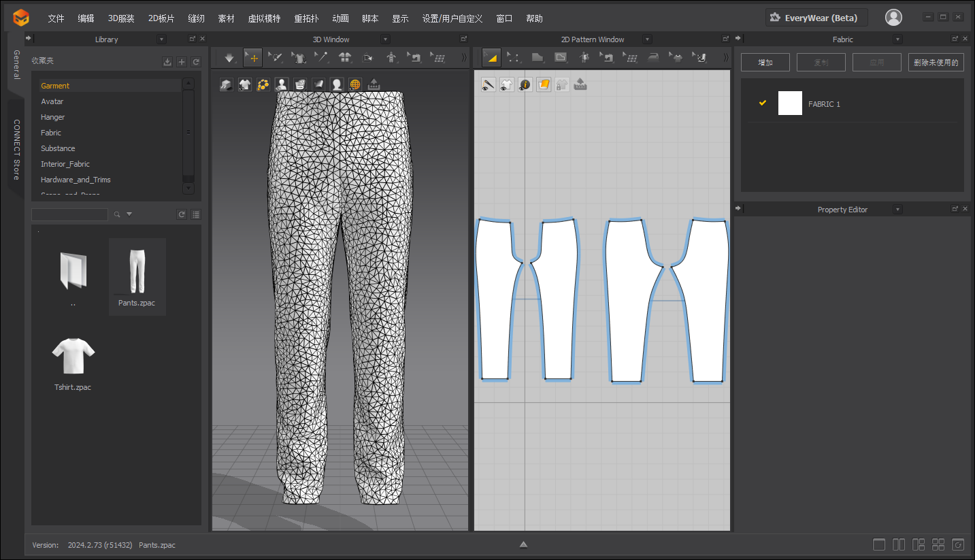Click the Simulate arrow in 3D toolbar

(x=229, y=58)
